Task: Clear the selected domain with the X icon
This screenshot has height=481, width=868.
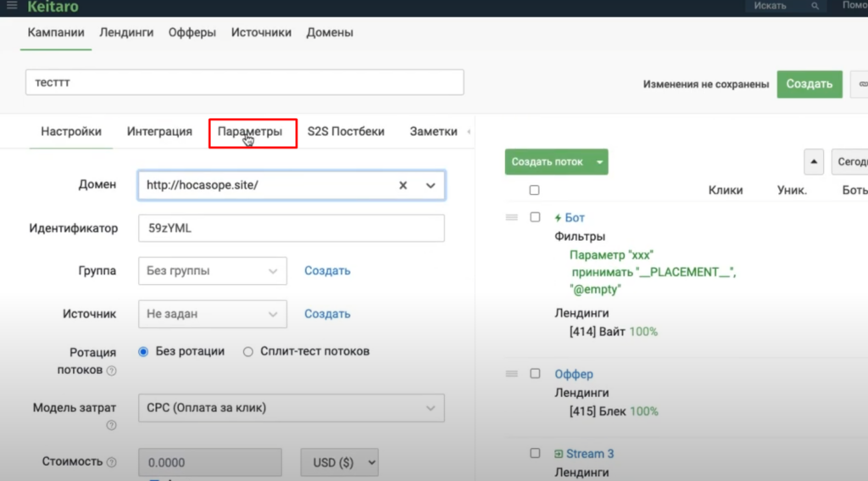Action: [x=403, y=185]
